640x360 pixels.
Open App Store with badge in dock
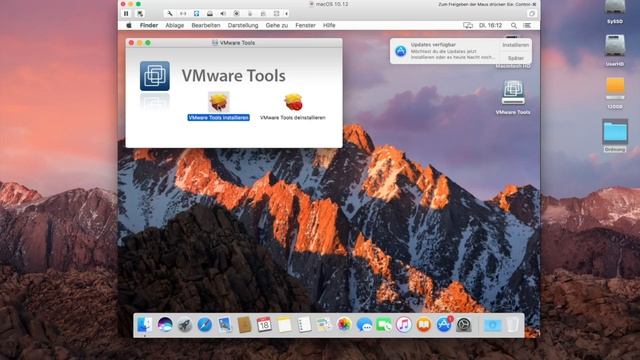click(444, 325)
